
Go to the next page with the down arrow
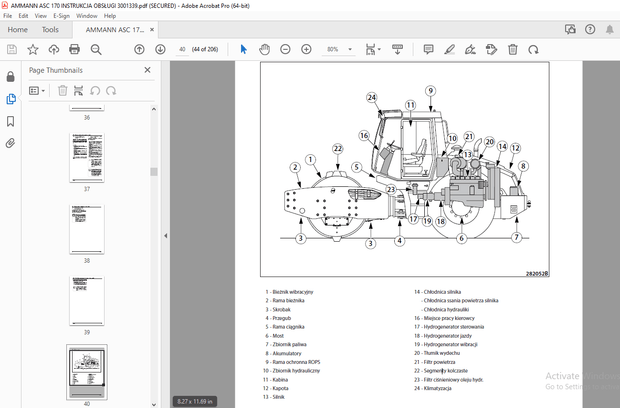(x=160, y=49)
